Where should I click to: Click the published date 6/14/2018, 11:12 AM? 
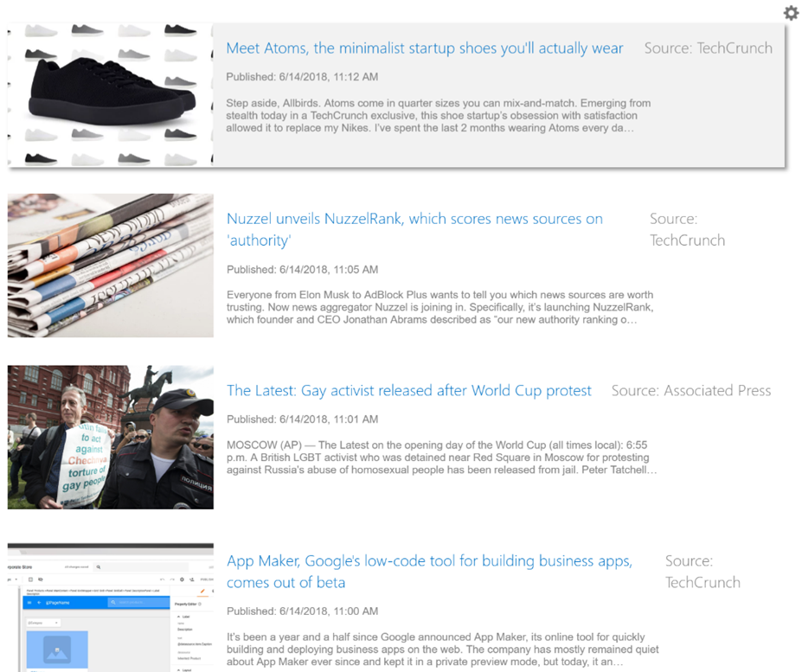[302, 77]
